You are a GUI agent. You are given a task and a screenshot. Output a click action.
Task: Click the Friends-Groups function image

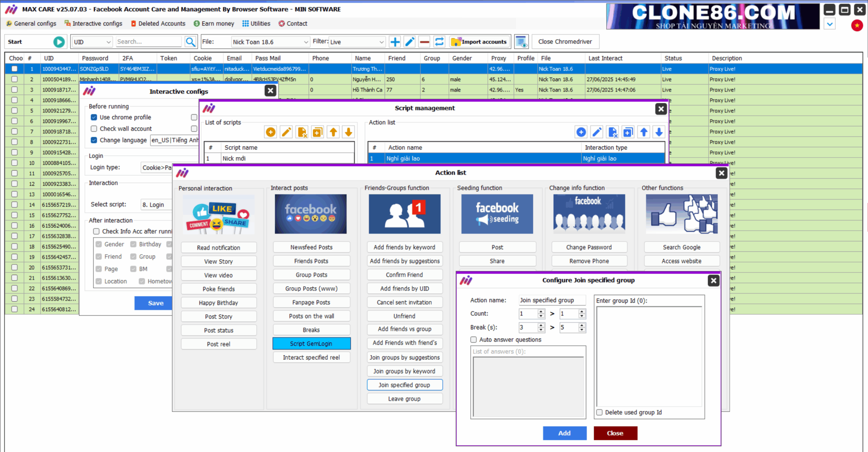[x=405, y=214]
